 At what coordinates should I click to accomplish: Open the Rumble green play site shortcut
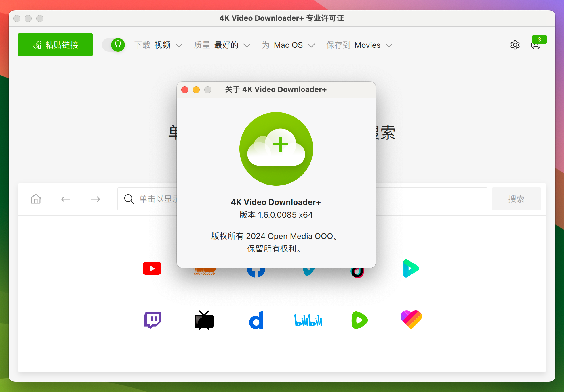pos(359,320)
